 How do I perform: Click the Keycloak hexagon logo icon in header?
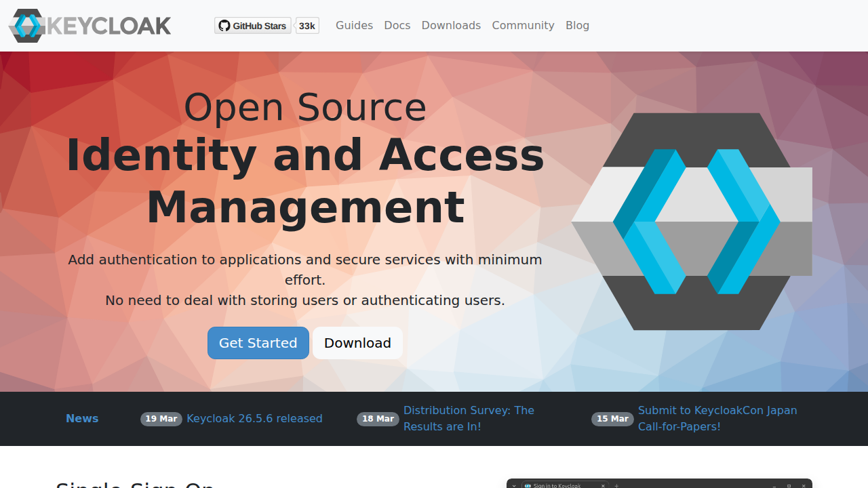coord(26,26)
